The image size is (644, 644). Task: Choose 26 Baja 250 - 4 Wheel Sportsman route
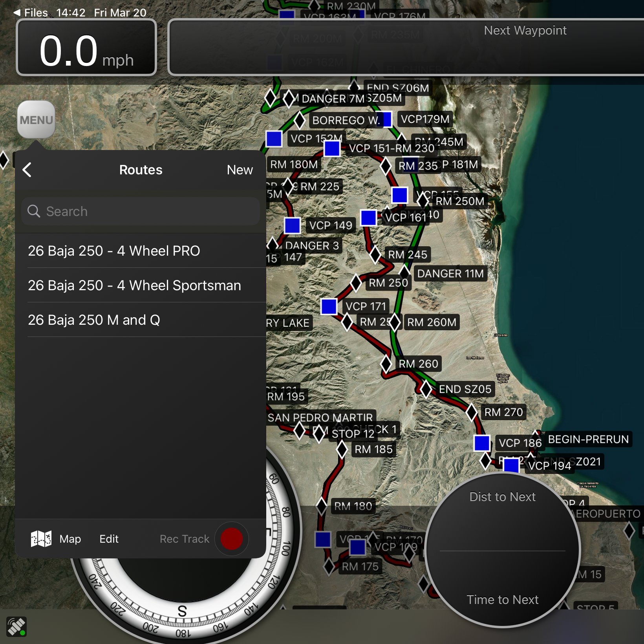(x=134, y=285)
